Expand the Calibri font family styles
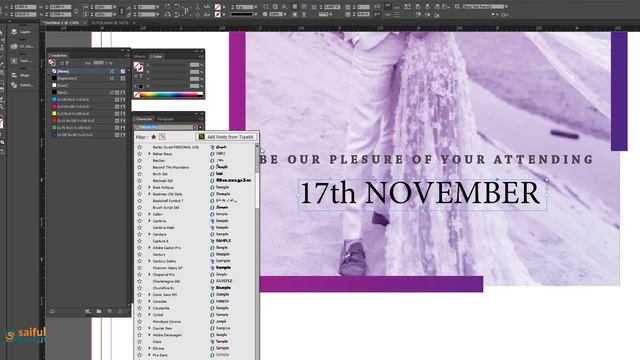This screenshot has height=360, width=640. point(149,214)
